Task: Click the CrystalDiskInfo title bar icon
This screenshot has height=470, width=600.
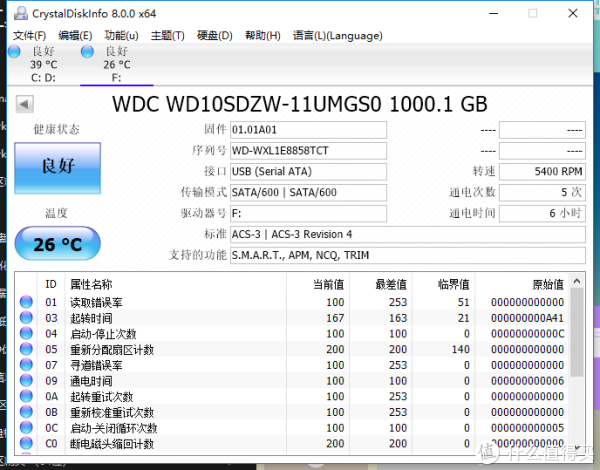Action: pyautogui.click(x=21, y=13)
